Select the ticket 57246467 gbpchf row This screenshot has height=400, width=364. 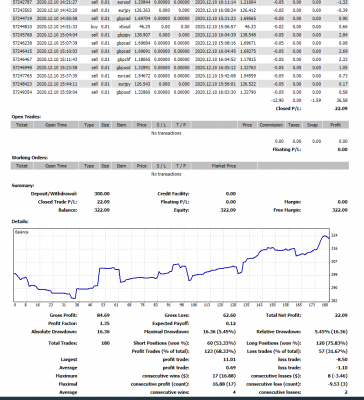180,59
